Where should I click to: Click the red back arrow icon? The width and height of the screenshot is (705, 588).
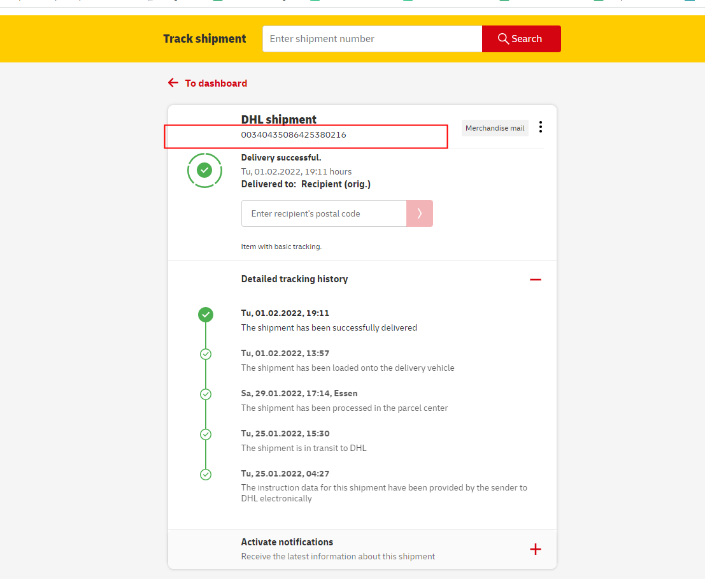(x=173, y=83)
